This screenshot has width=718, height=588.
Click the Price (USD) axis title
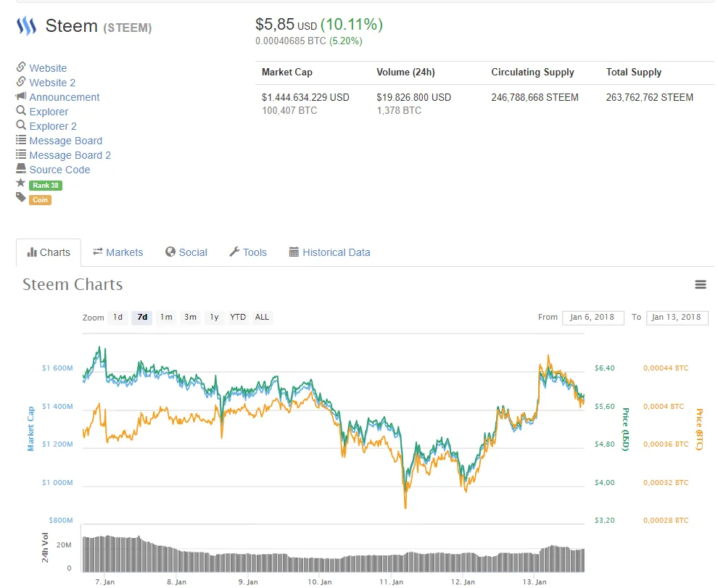[x=625, y=429]
